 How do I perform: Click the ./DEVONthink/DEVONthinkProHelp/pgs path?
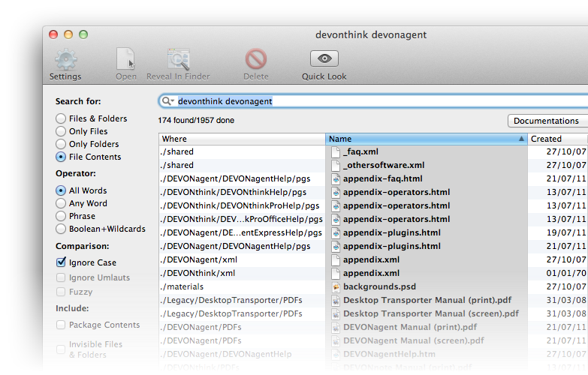(x=240, y=205)
